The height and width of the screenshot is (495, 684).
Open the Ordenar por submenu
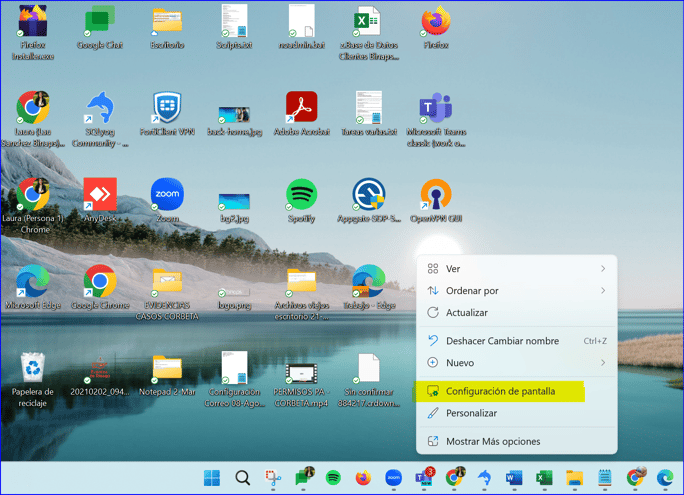pyautogui.click(x=517, y=290)
